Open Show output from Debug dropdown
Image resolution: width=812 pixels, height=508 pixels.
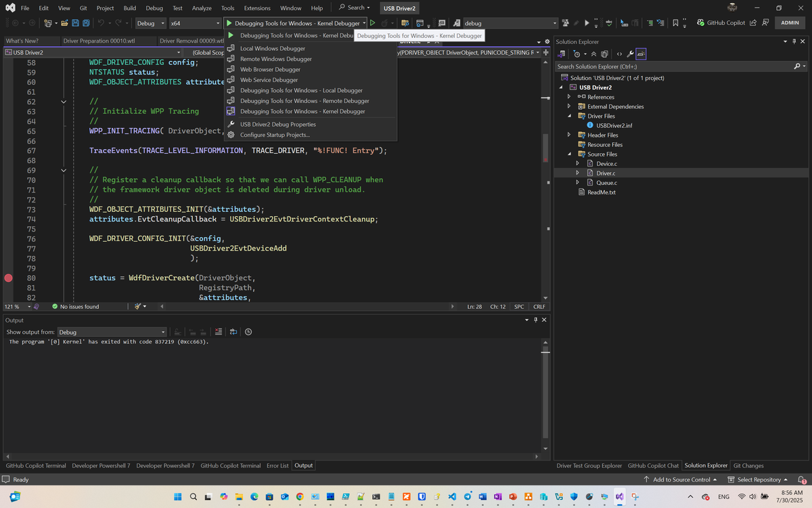coord(112,332)
